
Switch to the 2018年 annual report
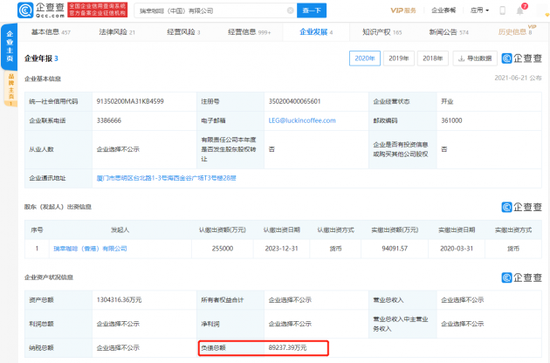click(432, 58)
